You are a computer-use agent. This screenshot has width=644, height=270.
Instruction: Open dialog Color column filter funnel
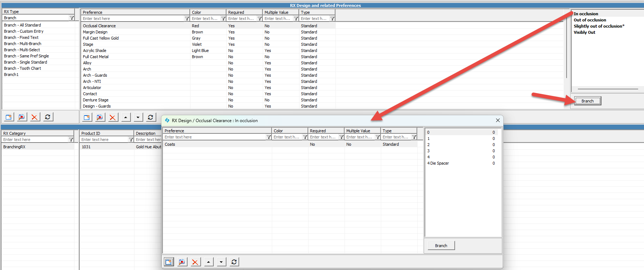click(305, 137)
